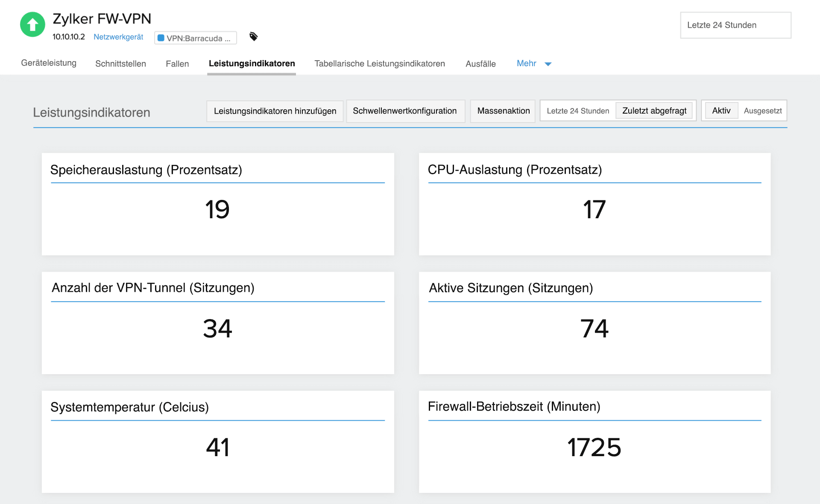Open the Letzte 24 Stunden time range selector

pos(735,25)
